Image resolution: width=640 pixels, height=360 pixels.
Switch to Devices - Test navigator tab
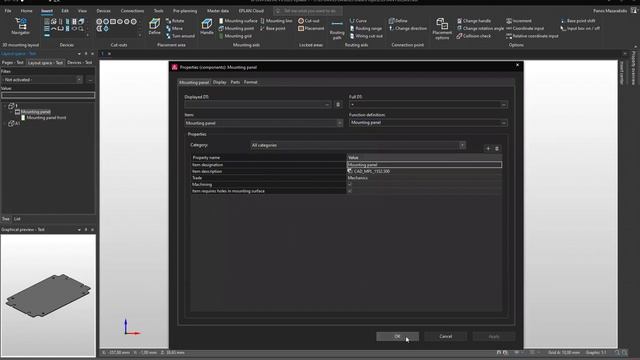point(79,62)
